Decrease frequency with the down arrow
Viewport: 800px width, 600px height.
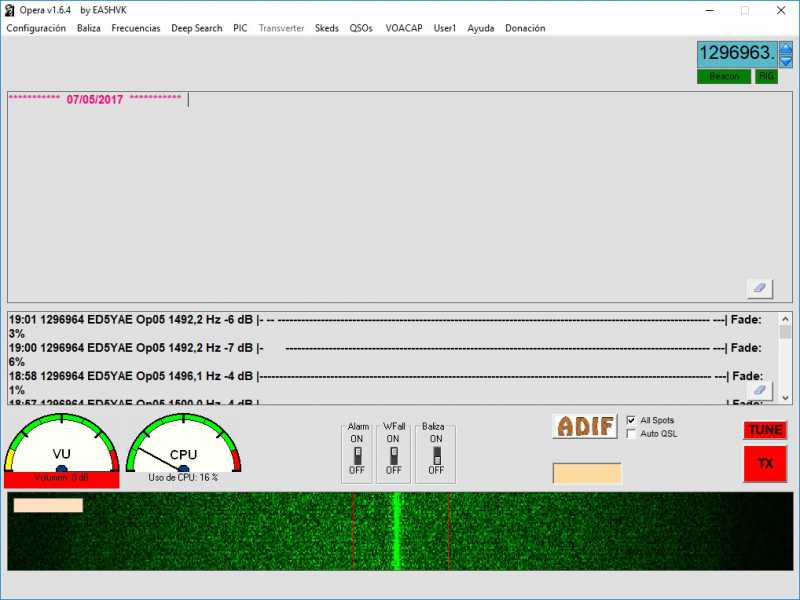pyautogui.click(x=785, y=61)
